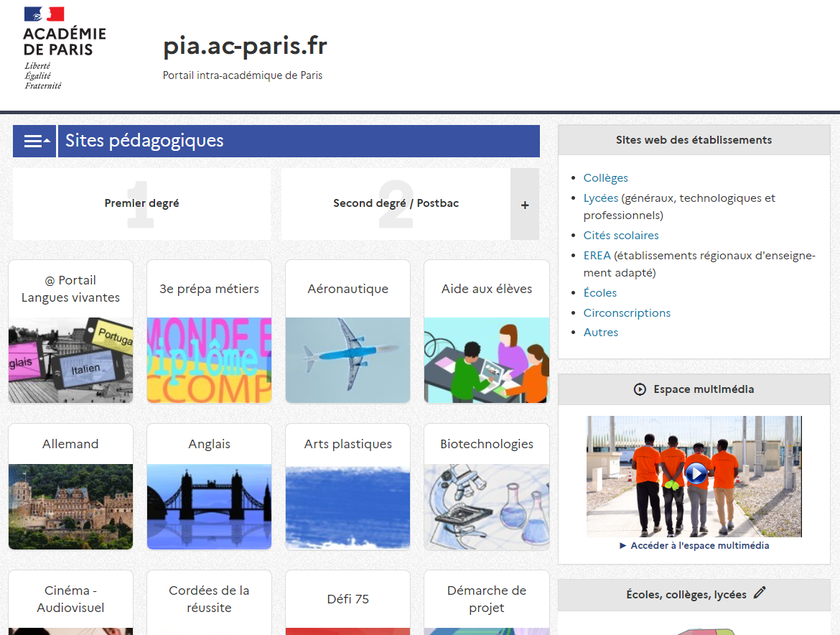The image size is (840, 635).
Task: Open the Anglais Tower Bridge tile
Action: (209, 487)
